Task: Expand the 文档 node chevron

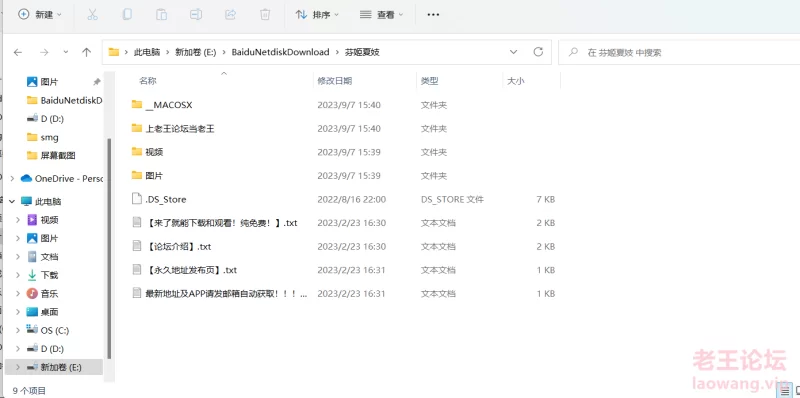Action: tap(18, 257)
